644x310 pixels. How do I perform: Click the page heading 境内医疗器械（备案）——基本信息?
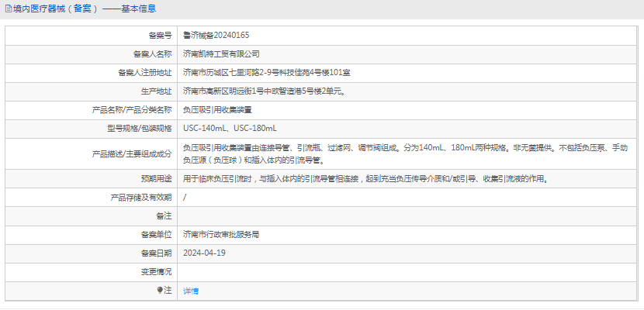[x=85, y=9]
